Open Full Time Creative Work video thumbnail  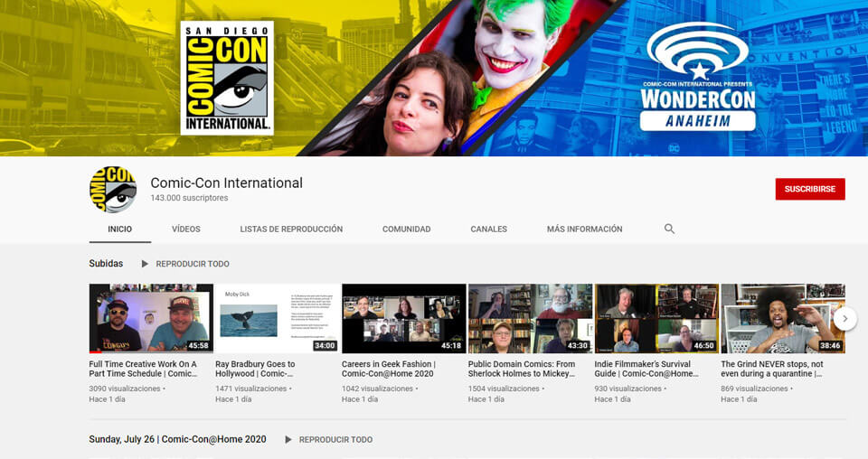pos(151,319)
